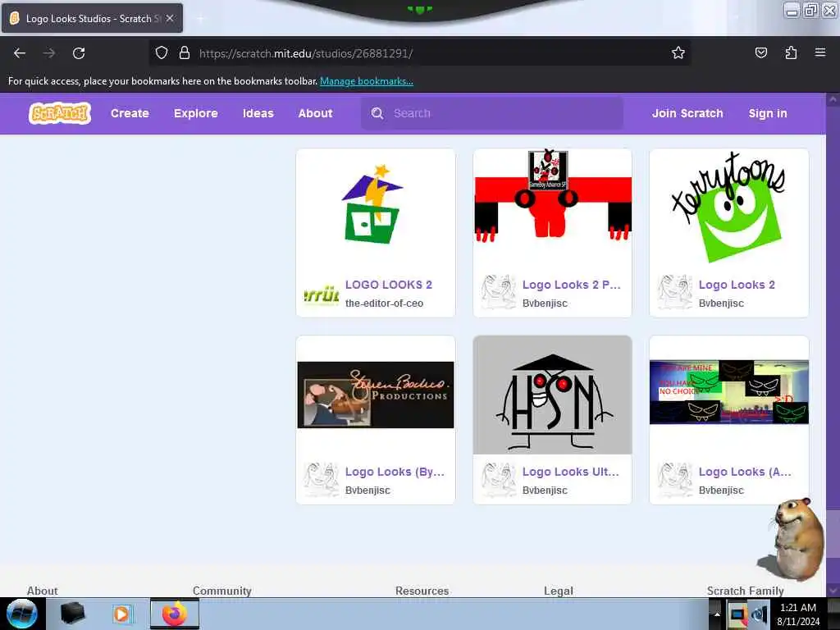
Task: Focus the Scratch search field
Action: point(492,113)
